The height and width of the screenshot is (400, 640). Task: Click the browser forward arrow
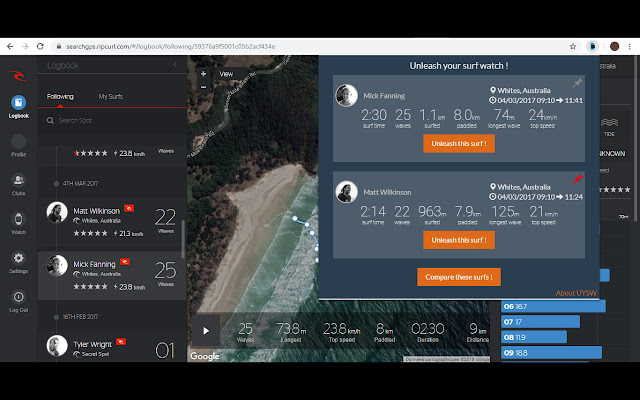tap(25, 47)
